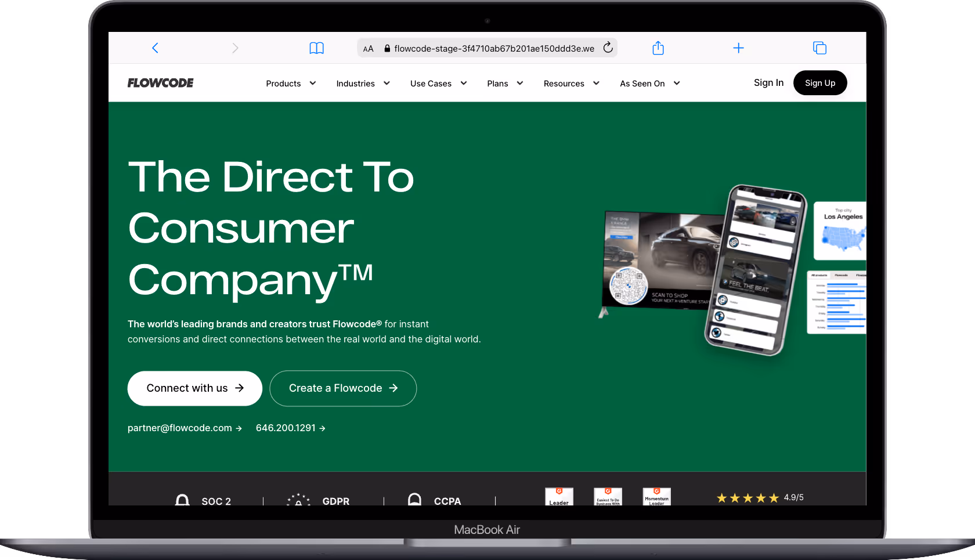975x560 pixels.
Task: Click the CCPA label text
Action: click(447, 501)
